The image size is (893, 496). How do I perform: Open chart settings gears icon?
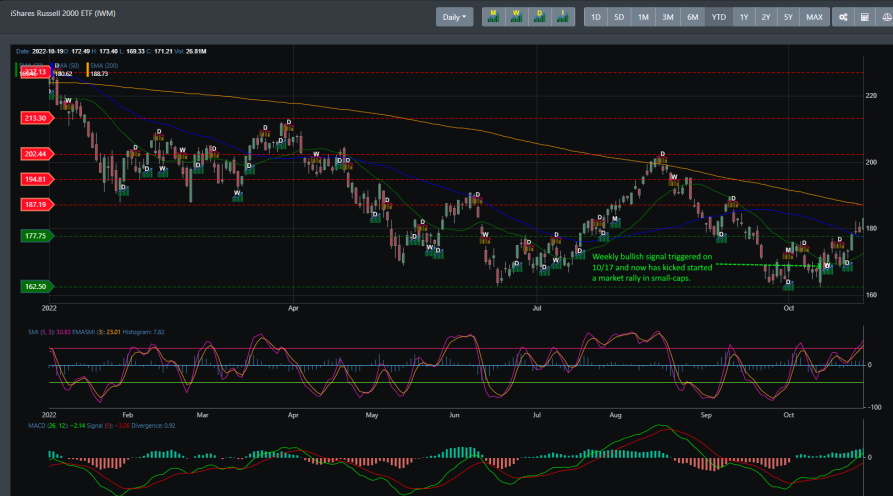[x=843, y=17]
